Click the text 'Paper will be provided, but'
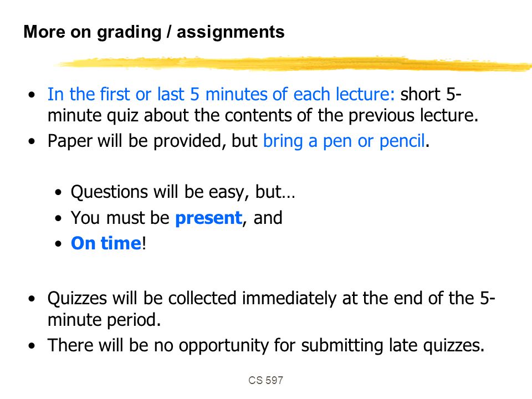This screenshot has width=532, height=399. (x=152, y=141)
